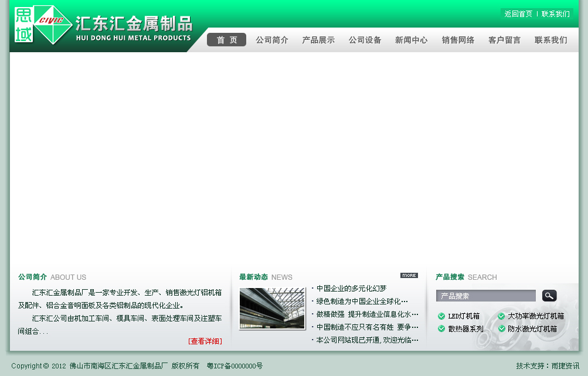
Task: Open news item 中国企业的多元化幻梦
Action: [x=351, y=289]
